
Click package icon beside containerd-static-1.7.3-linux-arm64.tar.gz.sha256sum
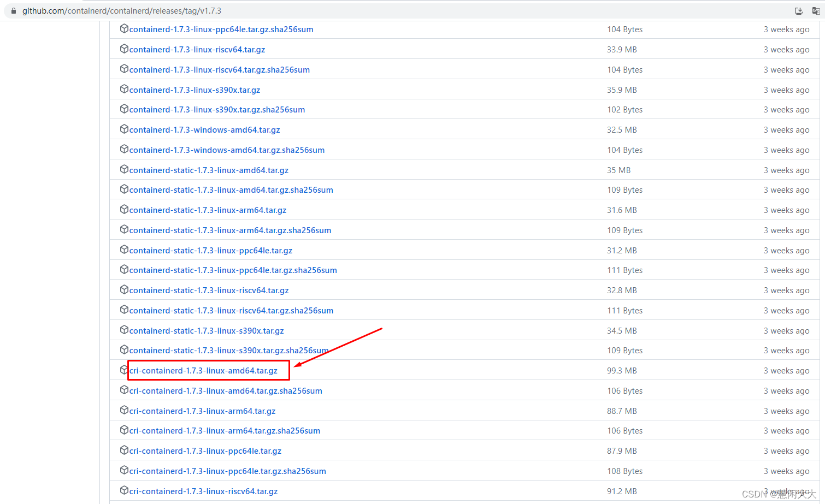coord(124,229)
